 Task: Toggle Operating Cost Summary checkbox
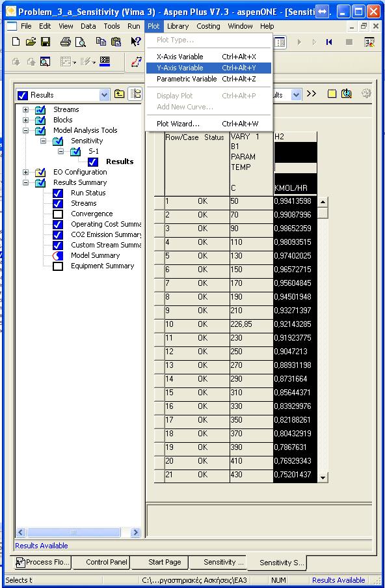(x=58, y=224)
